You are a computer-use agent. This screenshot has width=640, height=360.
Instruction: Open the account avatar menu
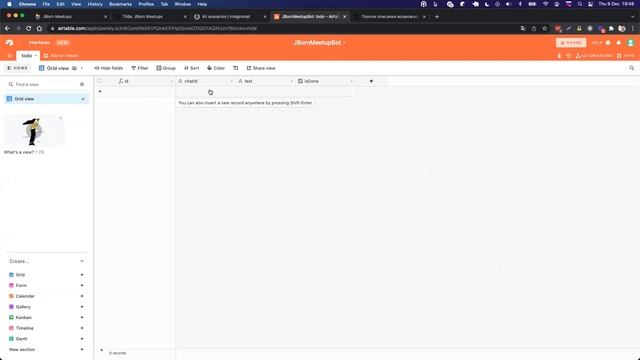[x=631, y=42]
